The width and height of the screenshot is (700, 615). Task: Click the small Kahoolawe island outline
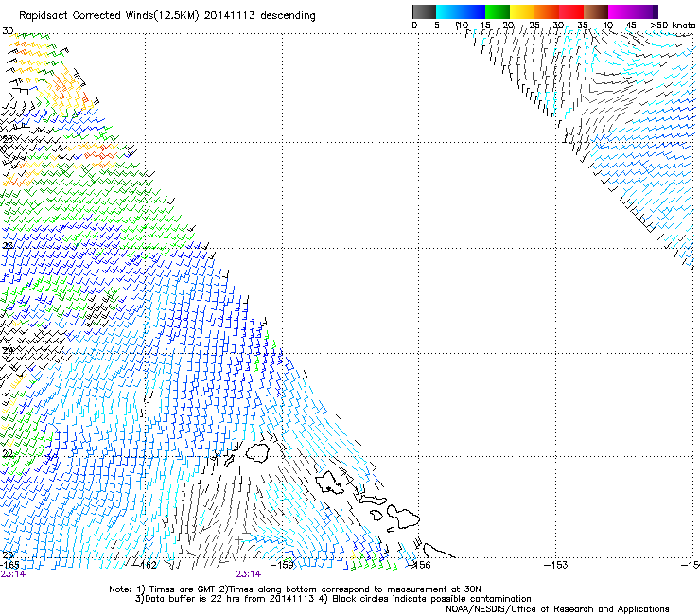pos(391,530)
